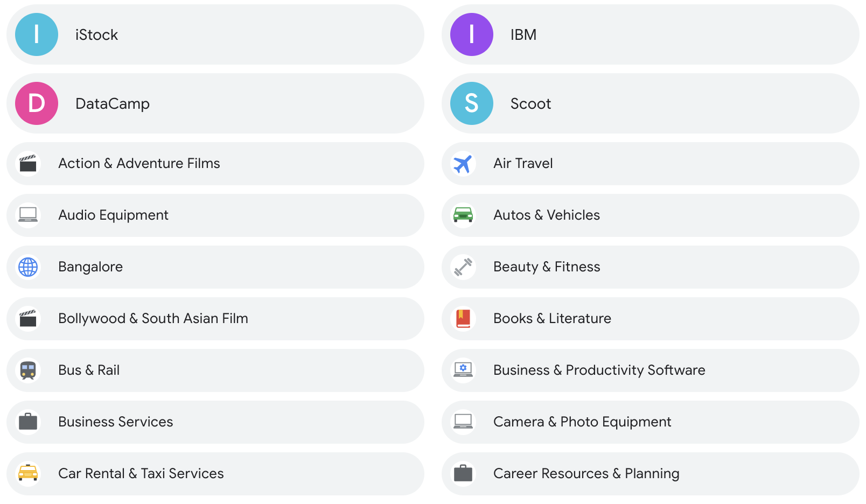Click the briefcase icon for Career Resources & Planning
Viewport: 866px width, 504px height.
click(463, 473)
